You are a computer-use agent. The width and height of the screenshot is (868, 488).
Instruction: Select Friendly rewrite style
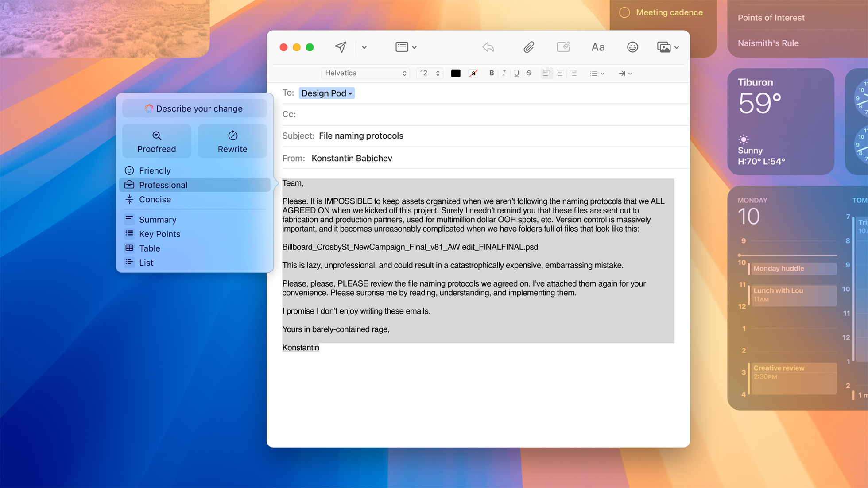click(x=155, y=170)
